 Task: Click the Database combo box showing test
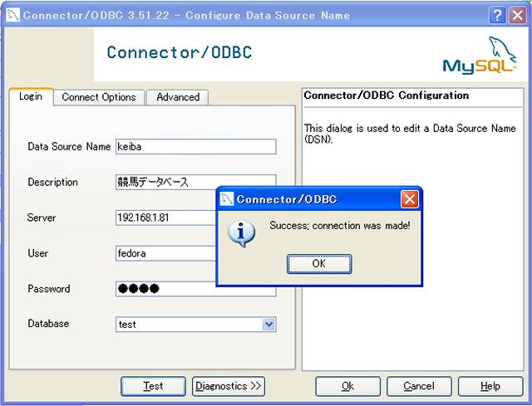196,325
